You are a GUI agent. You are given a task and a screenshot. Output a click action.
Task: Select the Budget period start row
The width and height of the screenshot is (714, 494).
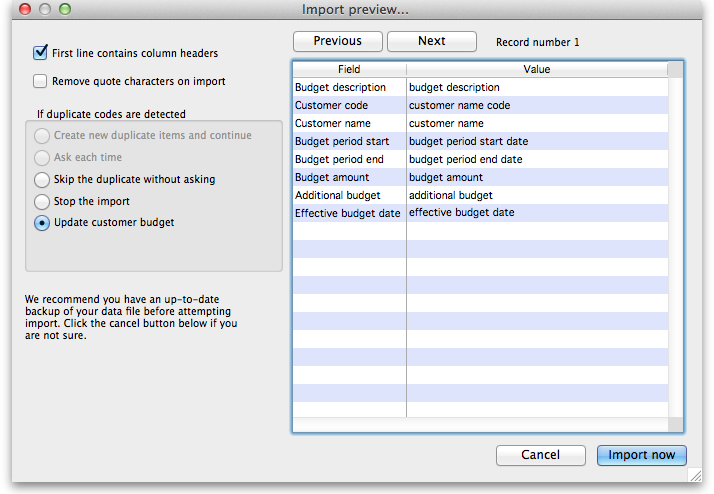pos(342,142)
